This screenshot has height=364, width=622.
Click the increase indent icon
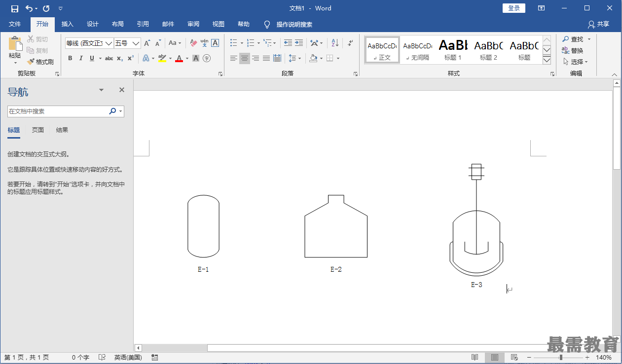click(x=299, y=43)
